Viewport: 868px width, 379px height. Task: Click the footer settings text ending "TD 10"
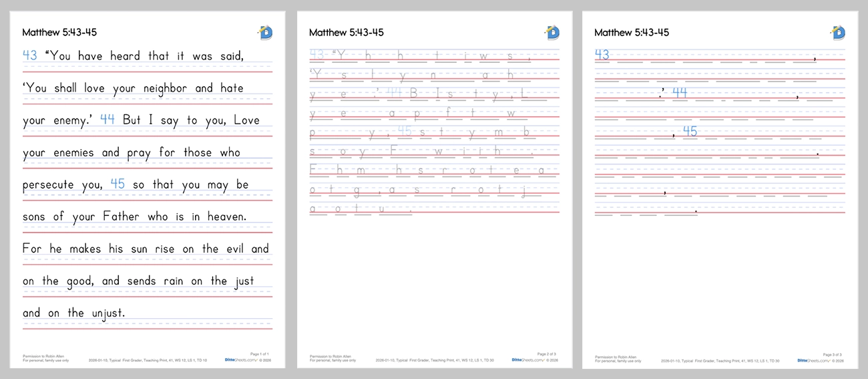(148, 360)
